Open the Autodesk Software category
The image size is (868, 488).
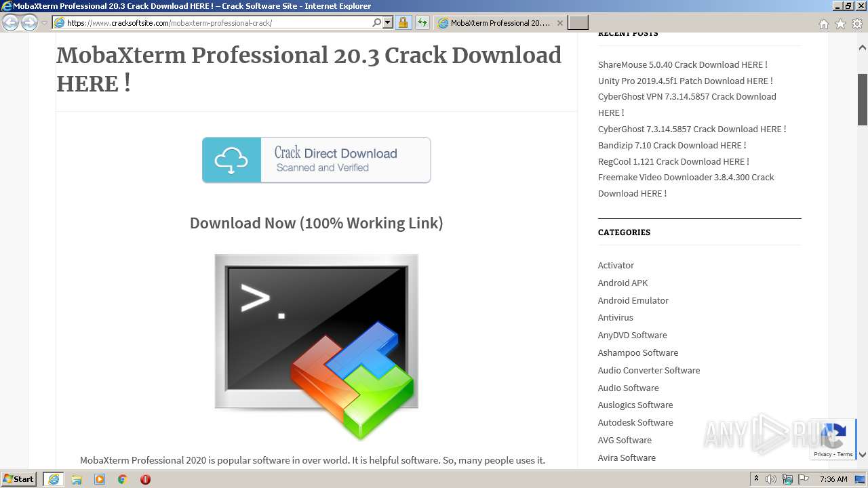tap(635, 422)
